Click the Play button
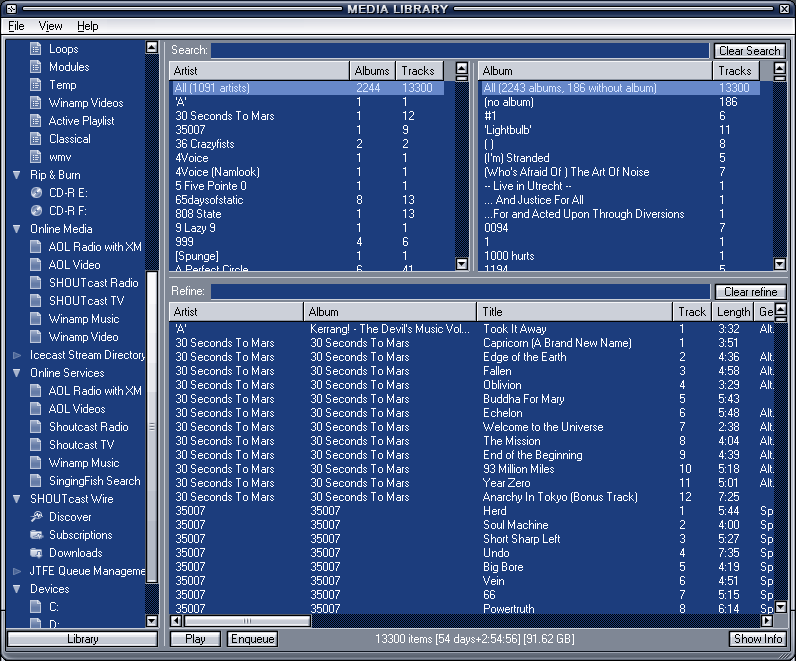This screenshot has width=796, height=661. 195,639
